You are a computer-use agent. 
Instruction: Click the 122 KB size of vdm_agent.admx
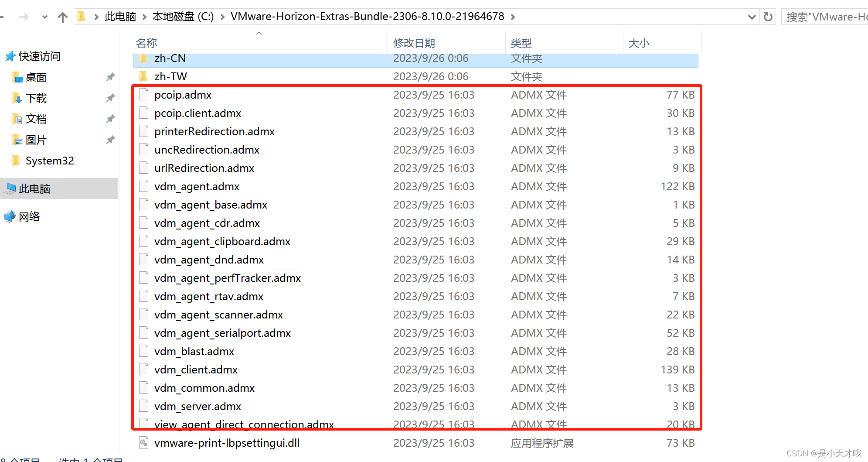pyautogui.click(x=677, y=186)
